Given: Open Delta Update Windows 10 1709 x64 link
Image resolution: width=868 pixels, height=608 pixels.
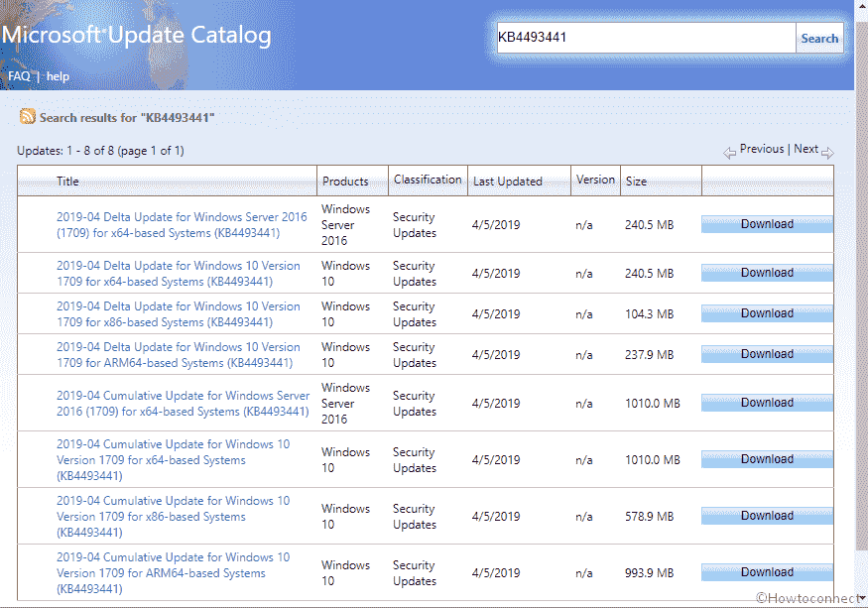Looking at the screenshot, I should click(x=179, y=274).
